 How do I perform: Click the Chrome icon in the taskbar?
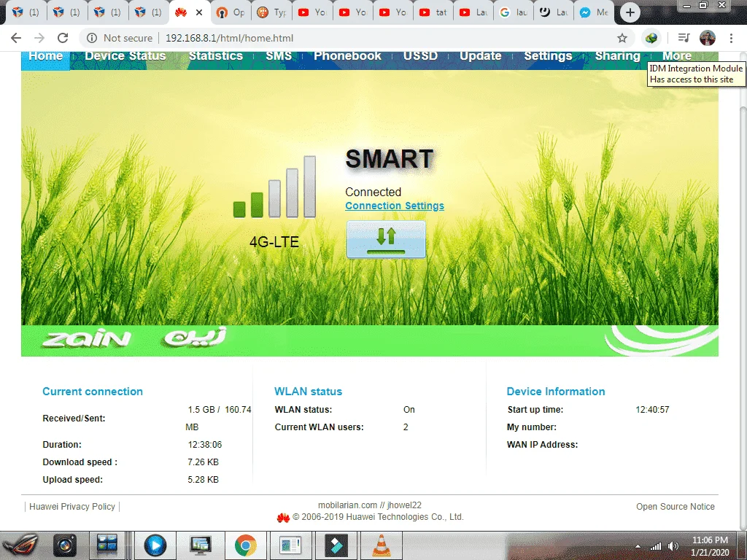tap(245, 545)
